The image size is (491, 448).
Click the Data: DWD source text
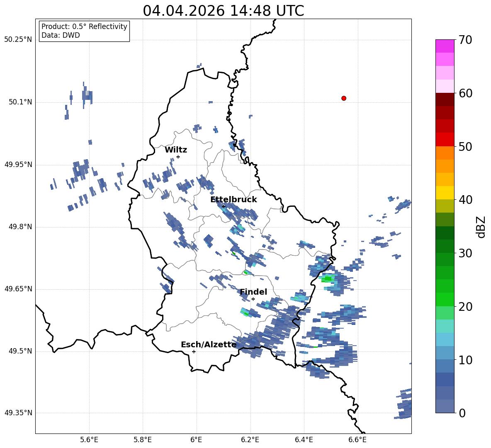61,35
